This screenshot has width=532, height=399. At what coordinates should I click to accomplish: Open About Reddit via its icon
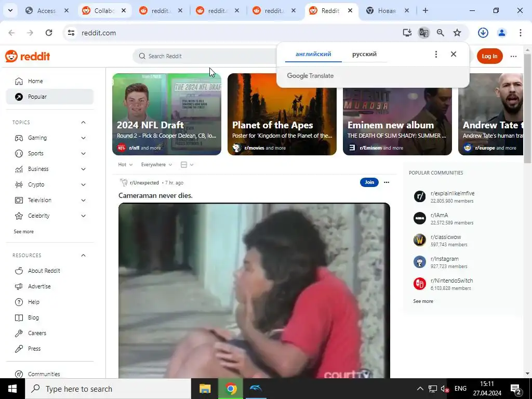[x=19, y=271]
